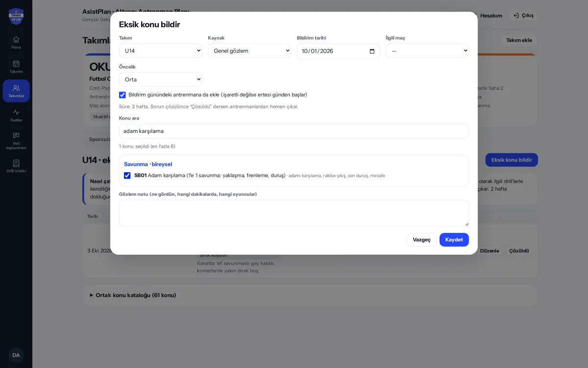Open the İlgili maç dropdown
Image resolution: width=588 pixels, height=368 pixels.
(x=427, y=51)
